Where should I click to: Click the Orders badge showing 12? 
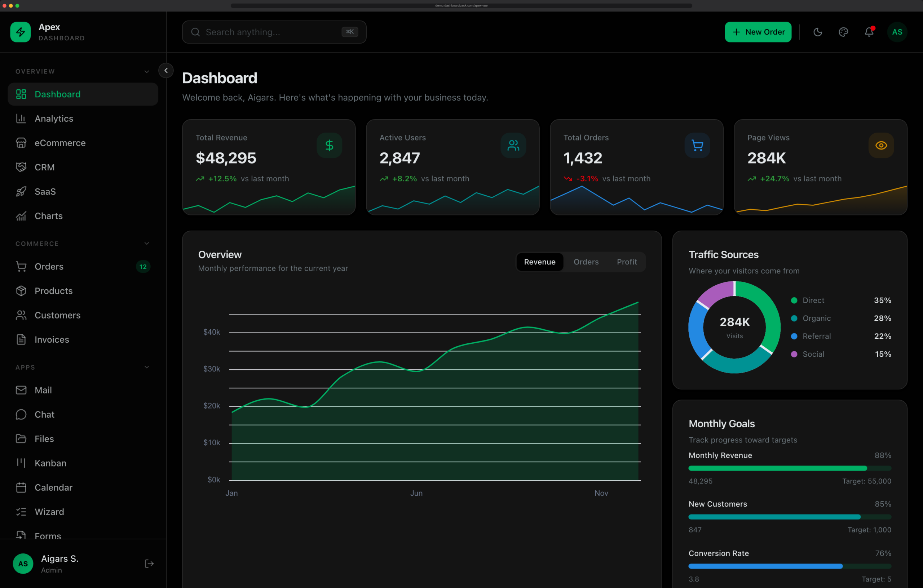coord(143,267)
